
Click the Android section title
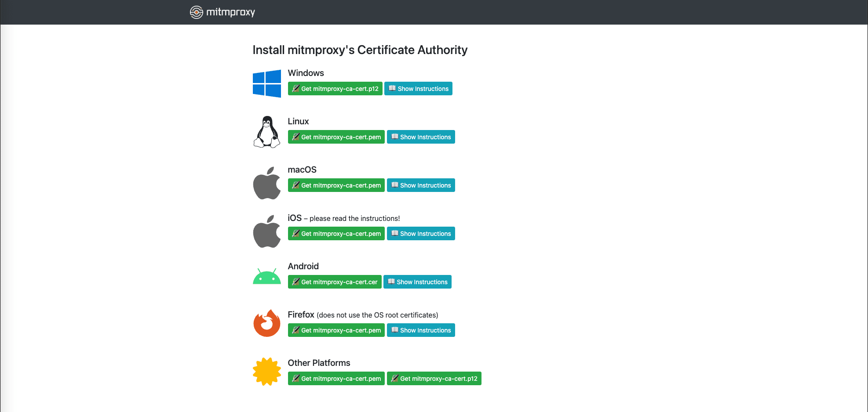tap(303, 266)
